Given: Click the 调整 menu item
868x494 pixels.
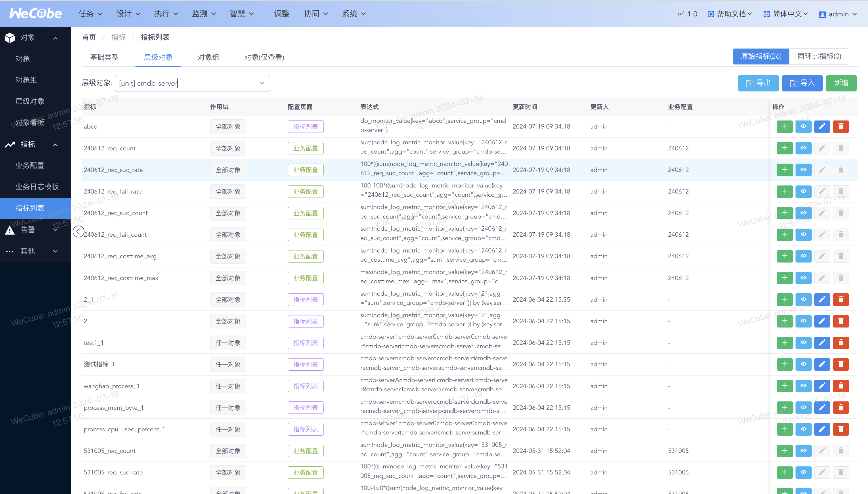Looking at the screenshot, I should click(x=282, y=14).
